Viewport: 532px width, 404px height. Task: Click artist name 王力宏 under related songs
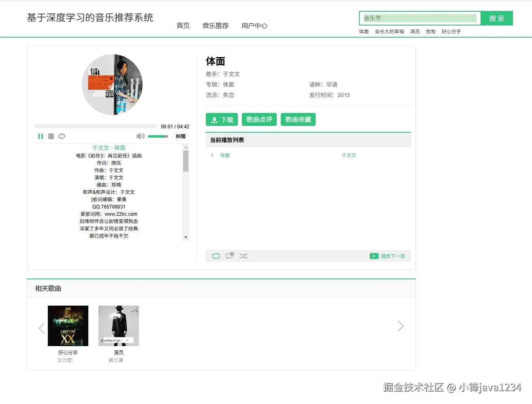[65, 360]
